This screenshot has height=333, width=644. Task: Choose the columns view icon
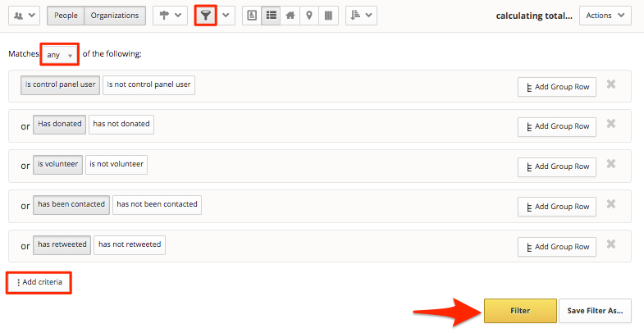tap(328, 16)
